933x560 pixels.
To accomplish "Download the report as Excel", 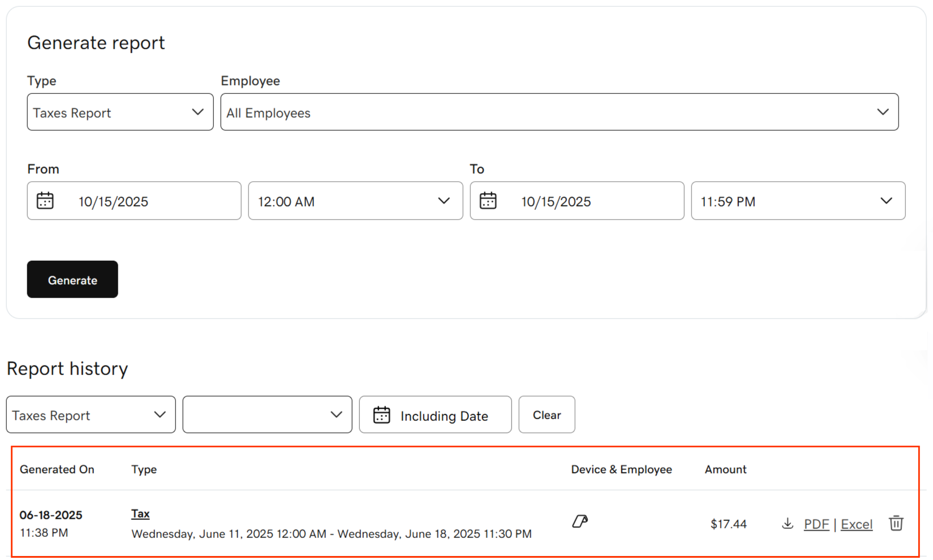I will (x=856, y=524).
